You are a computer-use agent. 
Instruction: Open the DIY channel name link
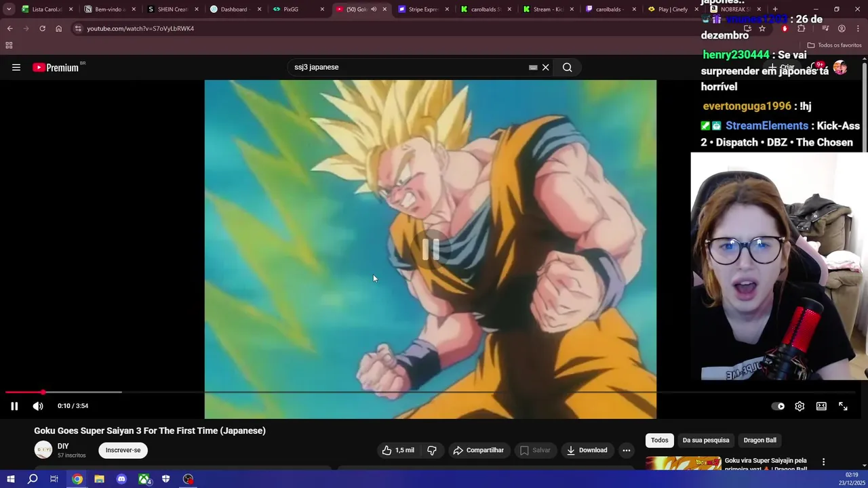pos(63,446)
